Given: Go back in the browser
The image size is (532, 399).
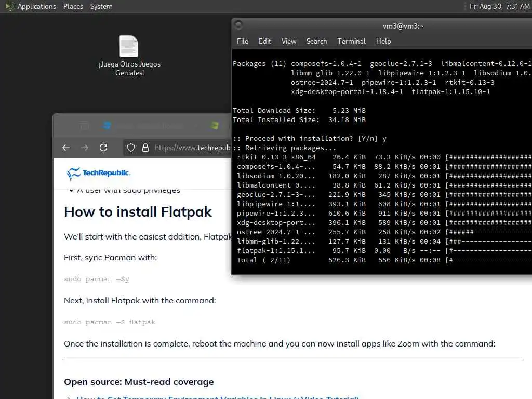Looking at the screenshot, I should pos(66,148).
